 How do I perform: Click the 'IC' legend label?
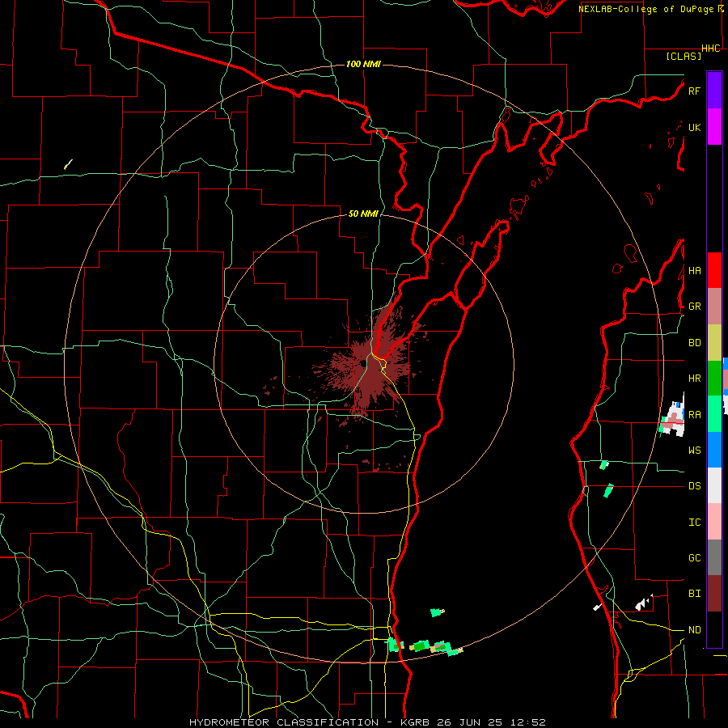[x=695, y=523]
